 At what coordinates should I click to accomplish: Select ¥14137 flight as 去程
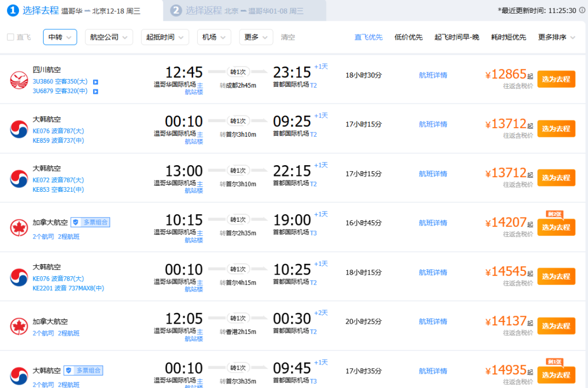point(556,326)
